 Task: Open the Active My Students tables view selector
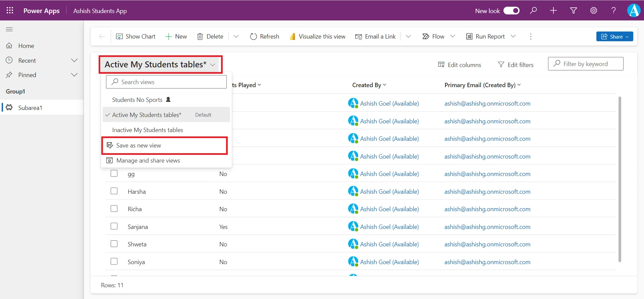[x=160, y=64]
